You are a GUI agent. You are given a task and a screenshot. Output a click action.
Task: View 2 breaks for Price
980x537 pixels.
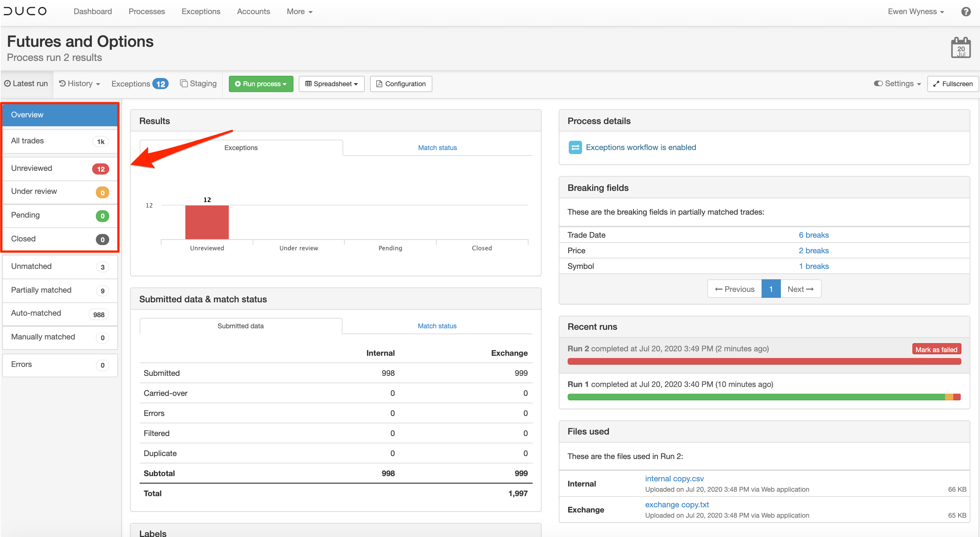point(813,251)
